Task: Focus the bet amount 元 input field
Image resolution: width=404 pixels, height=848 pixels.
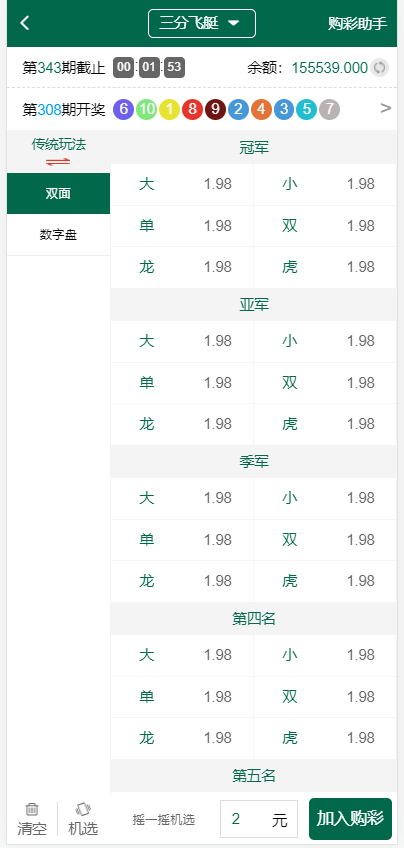Action: coord(259,819)
